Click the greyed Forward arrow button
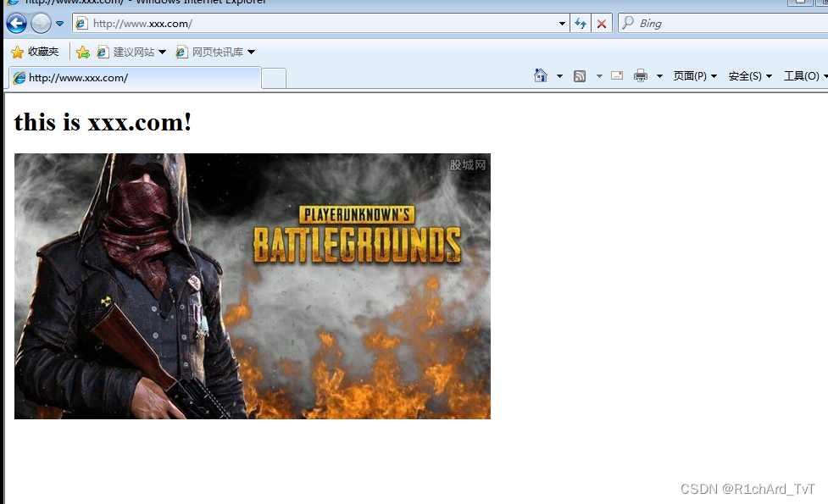The image size is (828, 504). pos(41,23)
